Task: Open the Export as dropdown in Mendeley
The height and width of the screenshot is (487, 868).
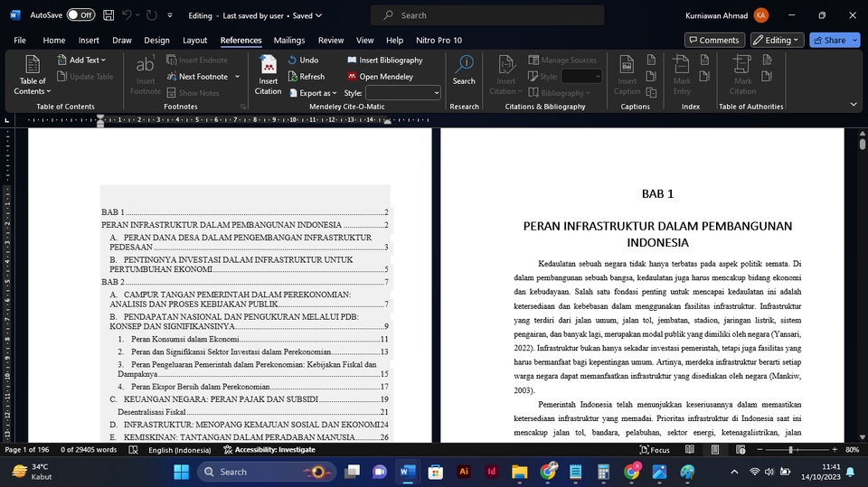Action: click(x=313, y=93)
